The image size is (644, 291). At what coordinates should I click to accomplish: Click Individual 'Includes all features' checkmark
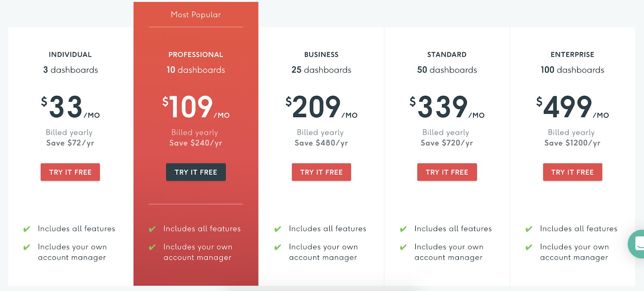pos(27,229)
